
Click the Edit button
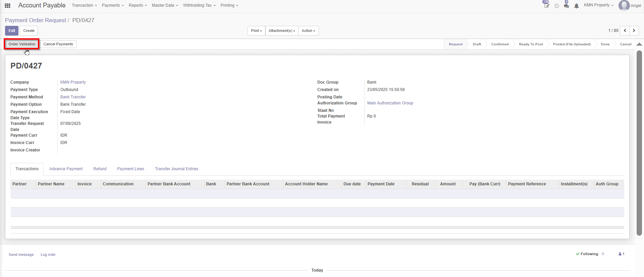click(x=12, y=31)
